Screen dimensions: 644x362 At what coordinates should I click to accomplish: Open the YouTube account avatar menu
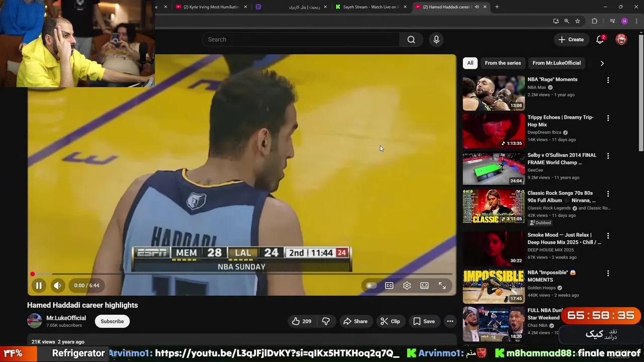(x=621, y=39)
